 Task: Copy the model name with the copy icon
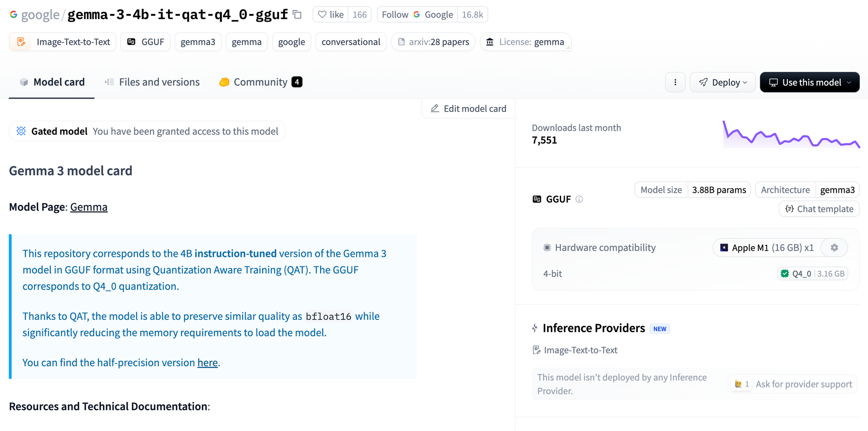point(297,14)
